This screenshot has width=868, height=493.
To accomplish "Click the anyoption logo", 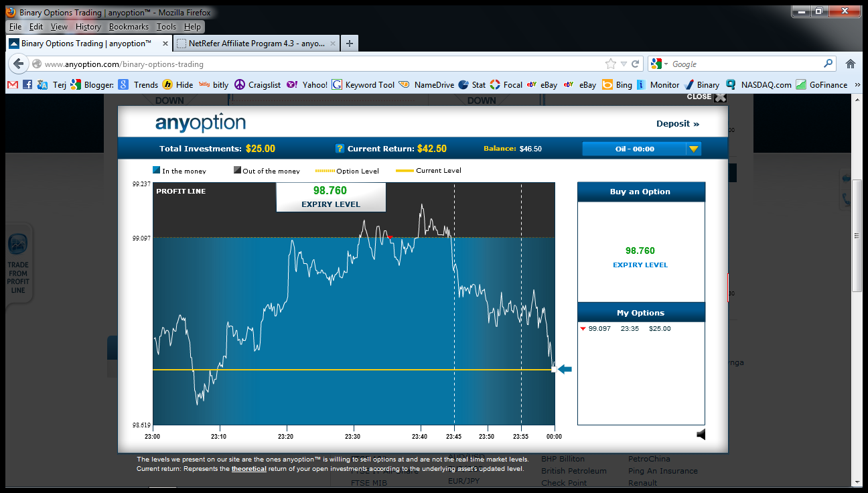I will (x=200, y=123).
